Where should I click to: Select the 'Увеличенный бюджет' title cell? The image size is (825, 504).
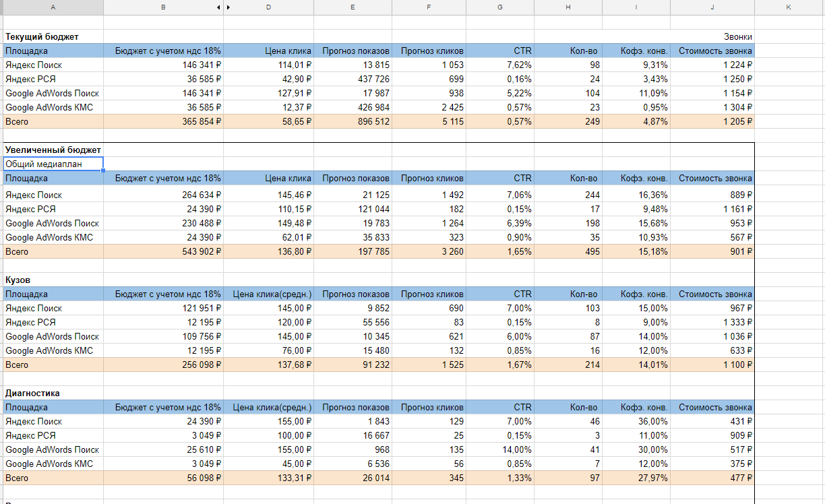pyautogui.click(x=53, y=150)
